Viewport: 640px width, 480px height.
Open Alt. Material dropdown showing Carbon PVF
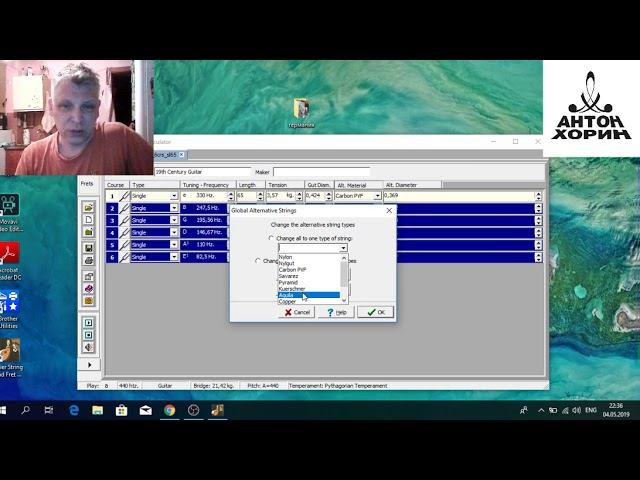click(378, 196)
